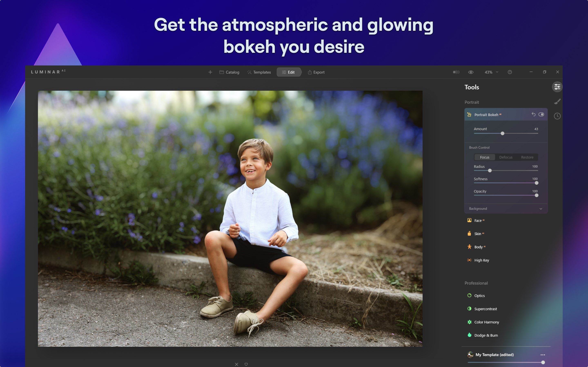Select the Color Harmony tool

tap(487, 322)
